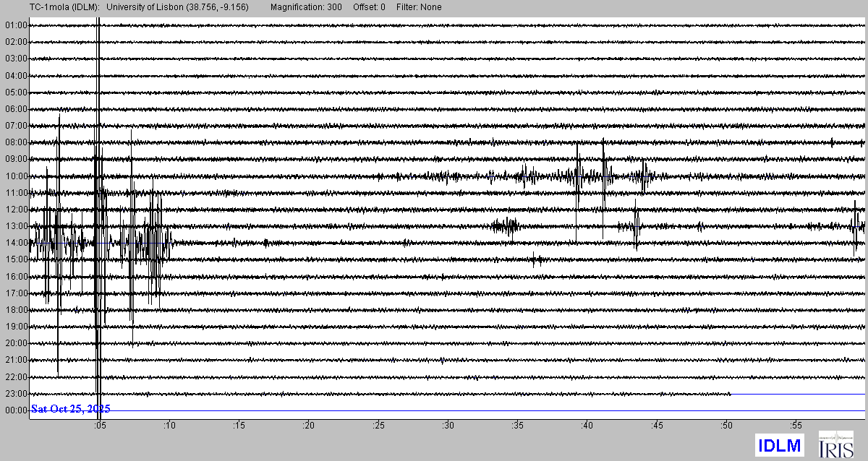The width and height of the screenshot is (868, 461).
Task: Click the blue IDLM station badge
Action: click(780, 445)
